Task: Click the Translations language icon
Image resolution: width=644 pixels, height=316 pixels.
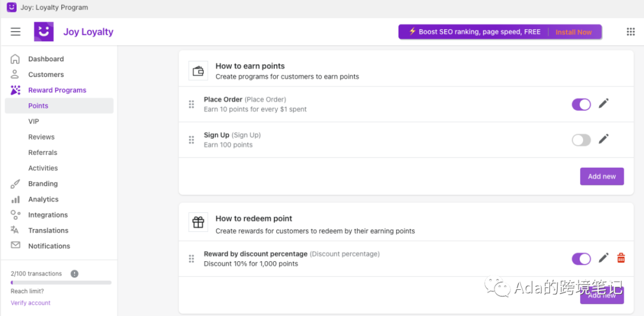Action: click(x=15, y=230)
